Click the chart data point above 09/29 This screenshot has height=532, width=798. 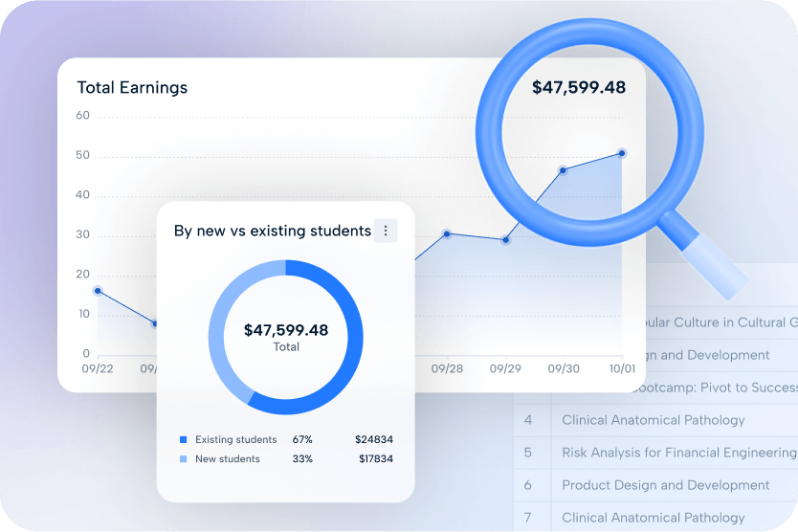506,240
